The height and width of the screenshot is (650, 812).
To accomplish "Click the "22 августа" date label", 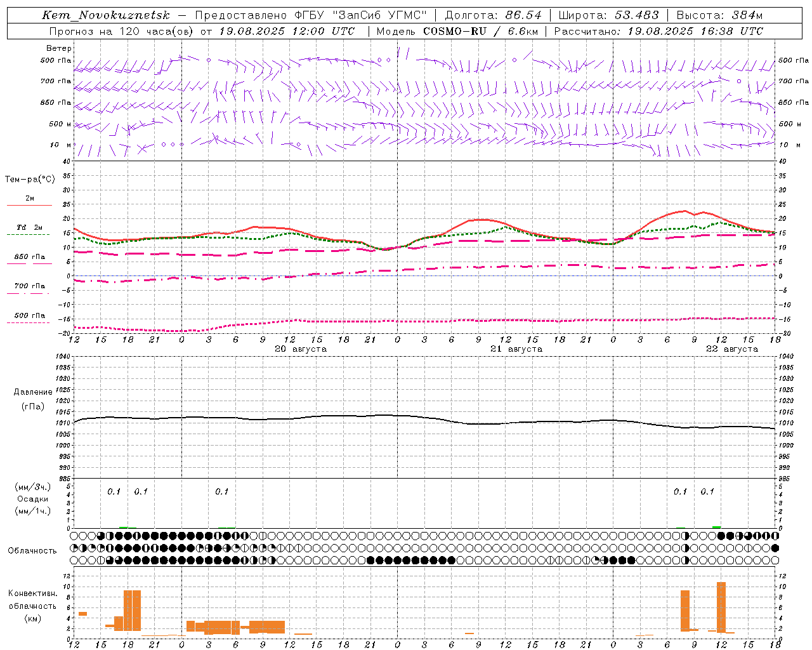I will pos(732,349).
